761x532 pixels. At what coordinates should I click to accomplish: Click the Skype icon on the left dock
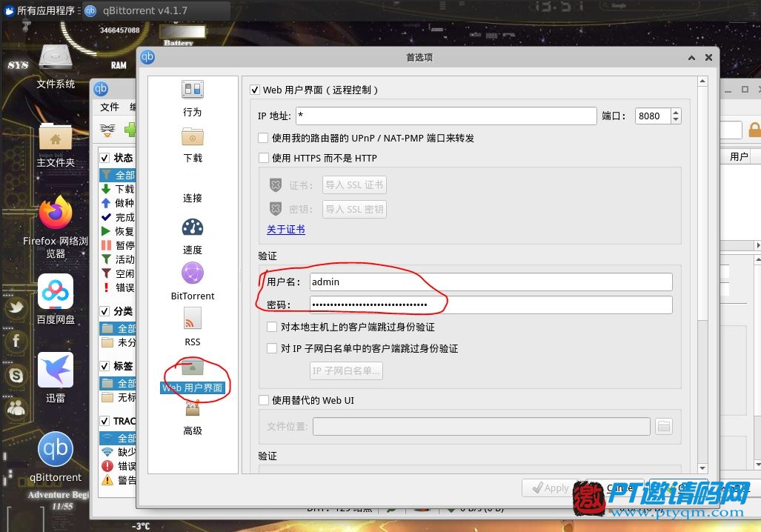[x=16, y=375]
